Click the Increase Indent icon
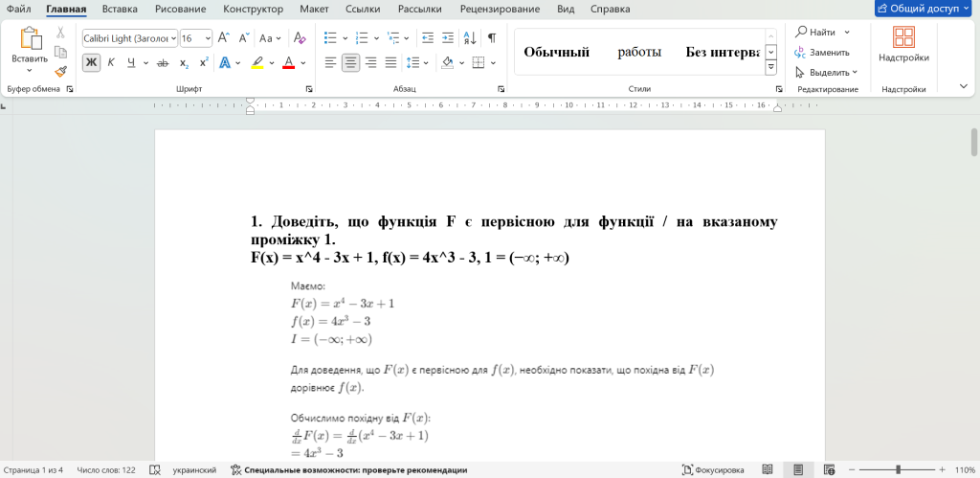Screen dimensions: 980x478 (447, 38)
